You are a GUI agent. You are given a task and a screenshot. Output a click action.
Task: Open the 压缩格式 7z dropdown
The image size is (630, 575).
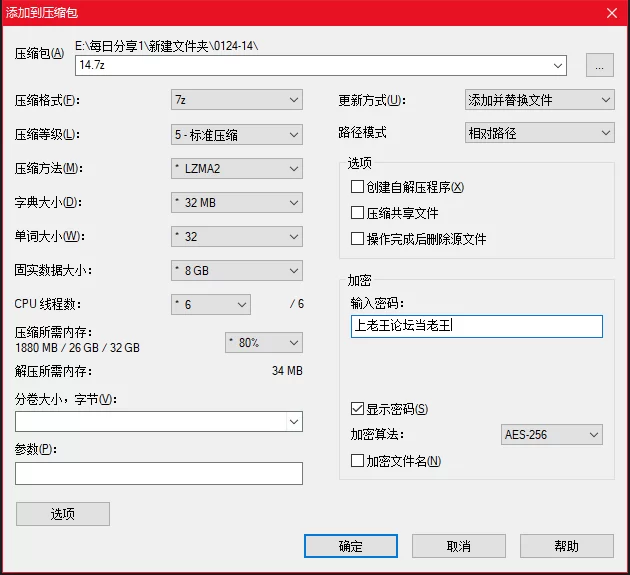(x=237, y=100)
